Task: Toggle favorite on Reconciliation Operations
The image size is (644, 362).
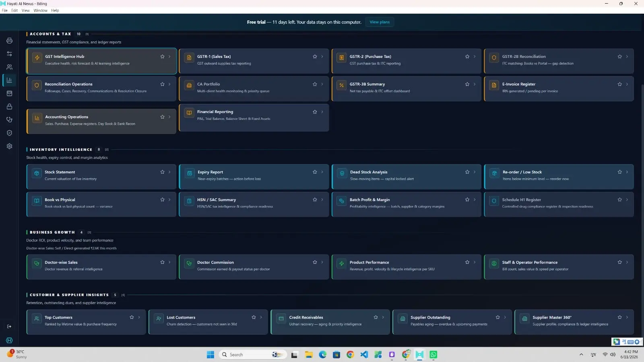Action: [x=162, y=84]
